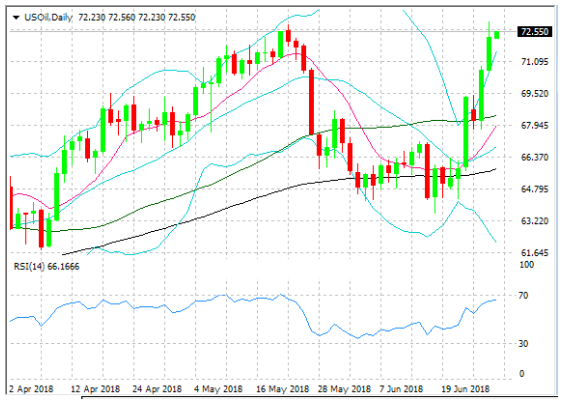Click the USOil,Daily symbol label
This screenshot has width=564, height=403.
tap(49, 17)
